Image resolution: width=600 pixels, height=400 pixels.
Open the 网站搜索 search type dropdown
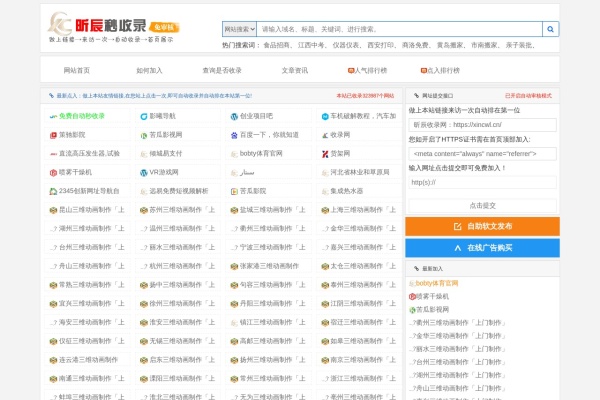[239, 30]
